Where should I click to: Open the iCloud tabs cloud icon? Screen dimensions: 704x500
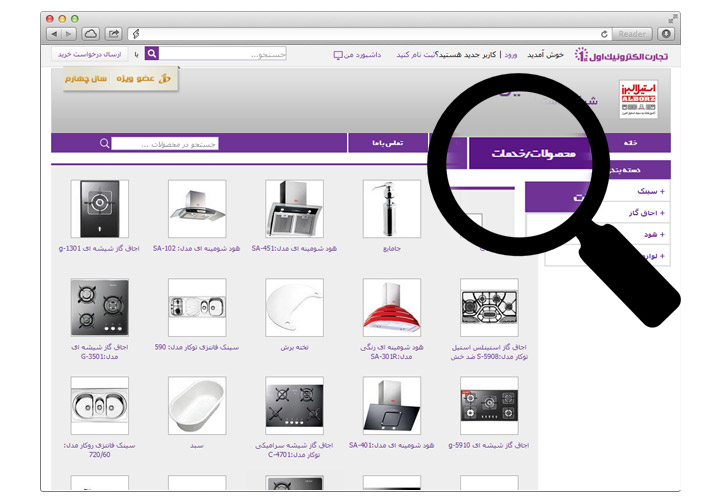[x=90, y=34]
